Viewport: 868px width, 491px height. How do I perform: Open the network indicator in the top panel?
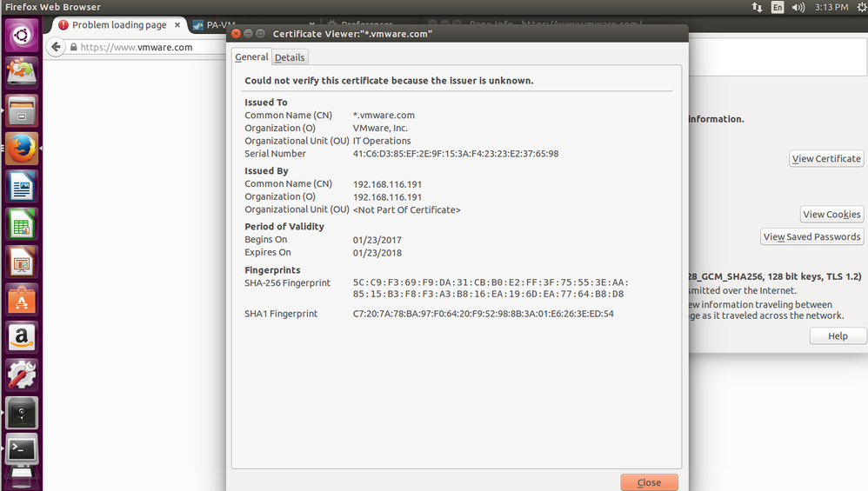[757, 7]
